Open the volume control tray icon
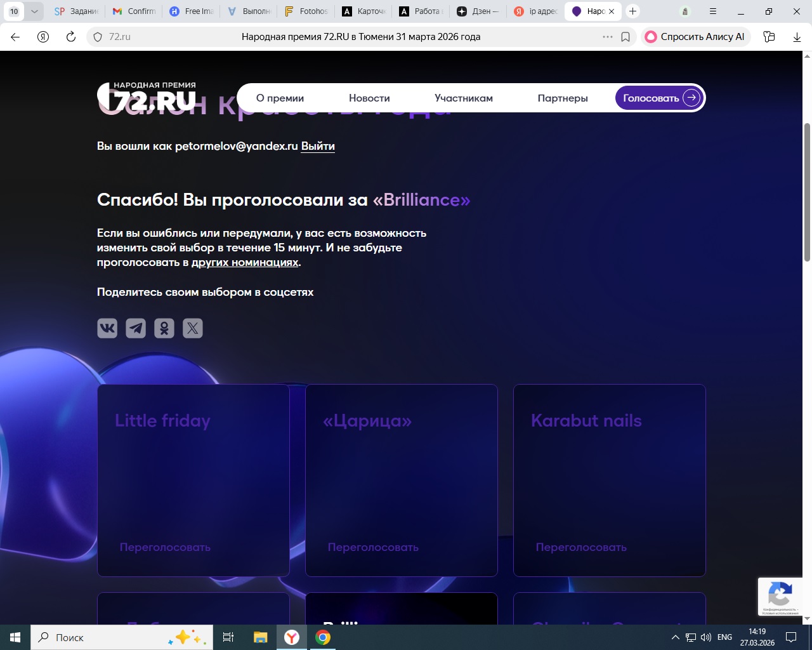The image size is (812, 650). [706, 637]
